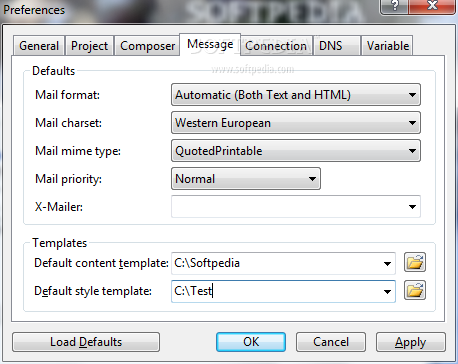Switch to the DNS tab

click(x=337, y=46)
